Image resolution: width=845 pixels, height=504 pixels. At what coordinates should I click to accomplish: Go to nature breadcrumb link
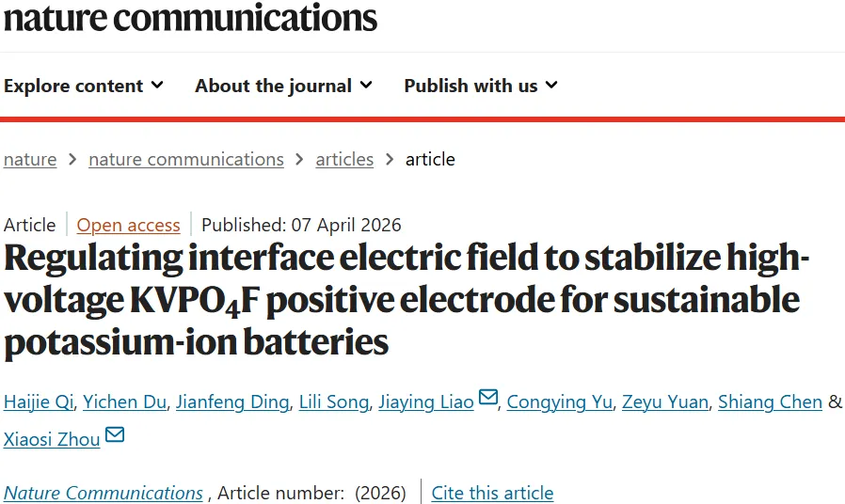(30, 160)
